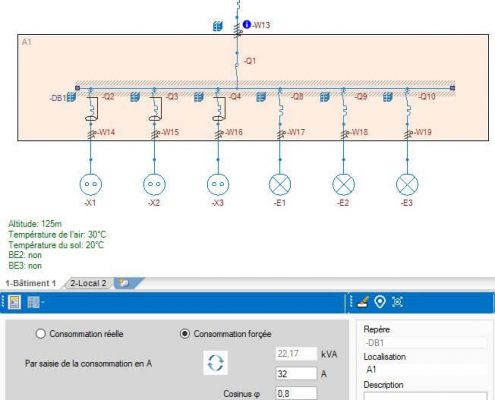Switch to the 2-Local 2 tab
This screenshot has height=400, width=495.
point(88,283)
